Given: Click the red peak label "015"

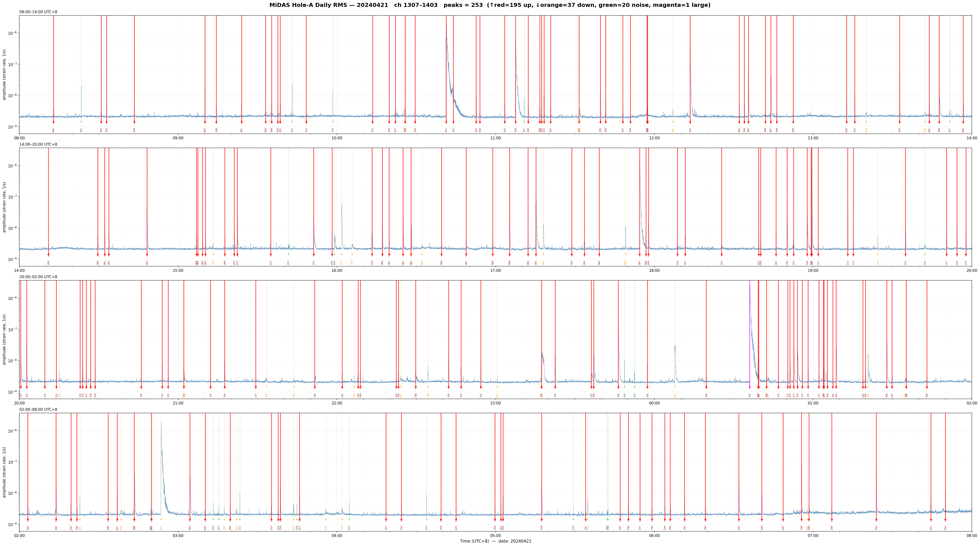Looking at the screenshot, I should [x=373, y=130].
